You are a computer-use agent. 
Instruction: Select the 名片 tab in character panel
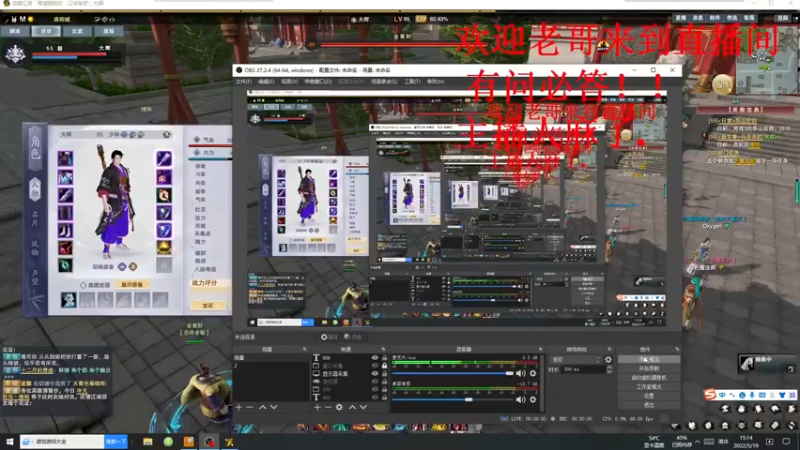[x=35, y=219]
